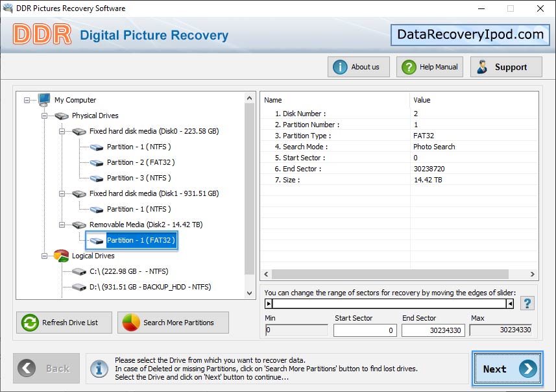The height and width of the screenshot is (392, 556).
Task: Click Search More Partitions button
Action: [173, 323]
